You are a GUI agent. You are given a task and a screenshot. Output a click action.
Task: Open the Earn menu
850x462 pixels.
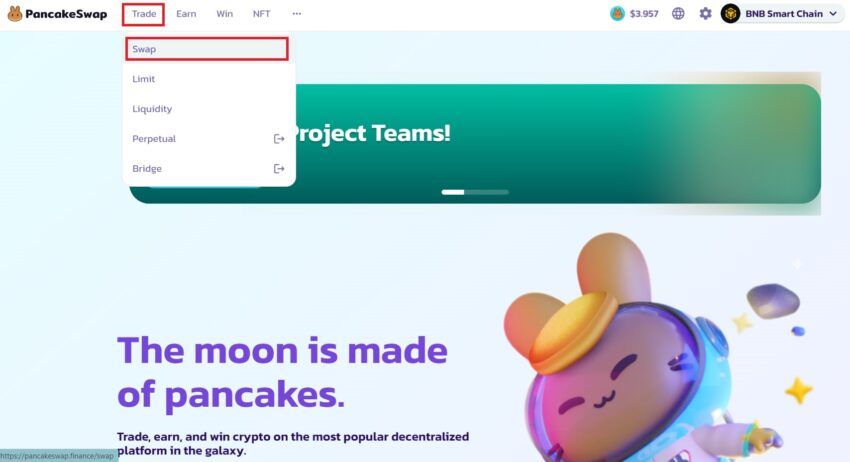pyautogui.click(x=186, y=14)
